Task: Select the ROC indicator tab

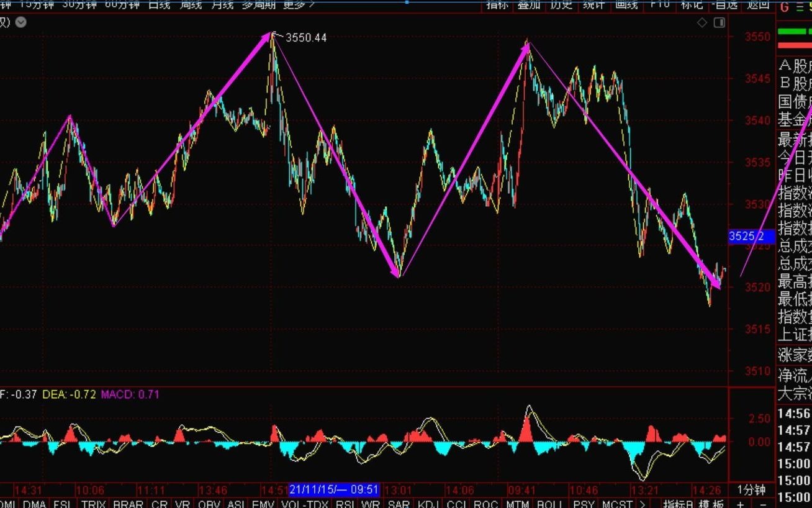Action: 485,504
